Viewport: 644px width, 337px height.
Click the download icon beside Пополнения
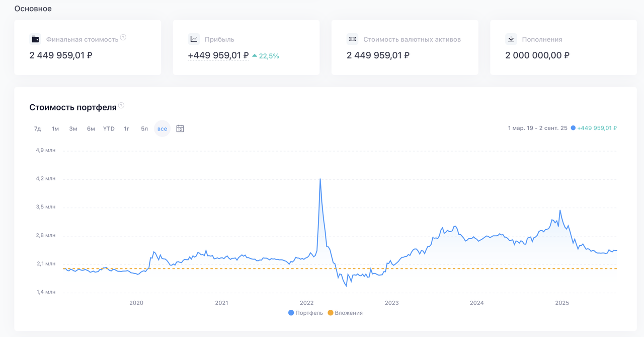(511, 39)
